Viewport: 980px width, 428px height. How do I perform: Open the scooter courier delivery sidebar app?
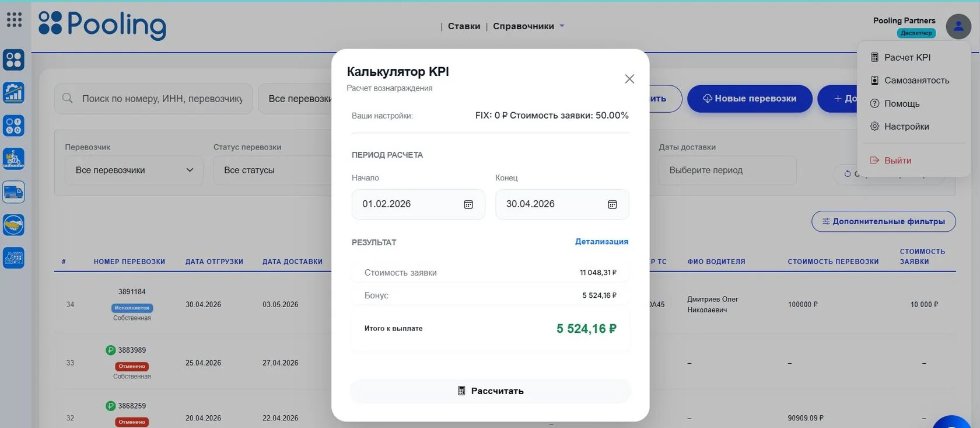(13, 159)
